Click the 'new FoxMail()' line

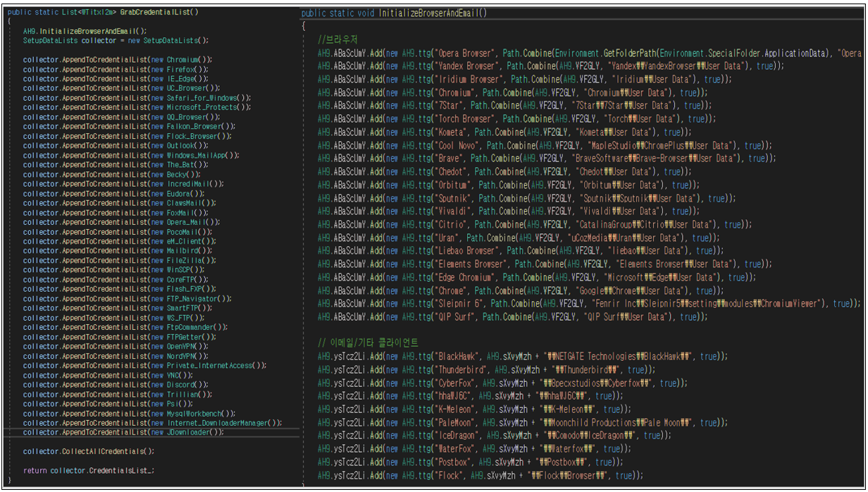click(116, 212)
